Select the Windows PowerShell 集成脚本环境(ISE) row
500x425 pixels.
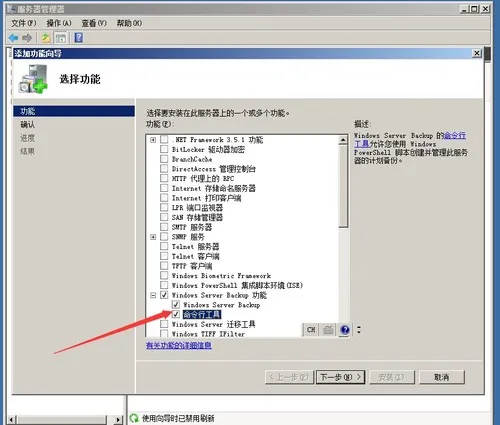pyautogui.click(x=237, y=285)
